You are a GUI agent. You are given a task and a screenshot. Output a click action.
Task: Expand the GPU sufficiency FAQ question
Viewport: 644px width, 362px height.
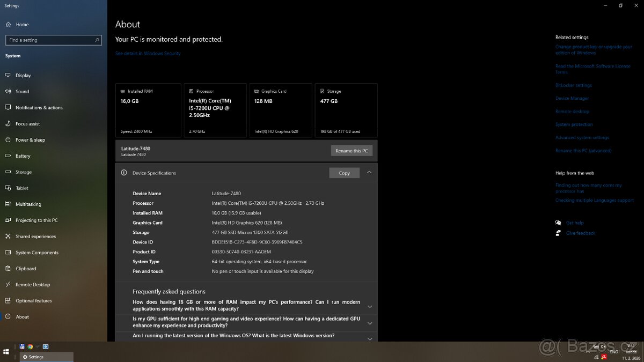coord(370,322)
